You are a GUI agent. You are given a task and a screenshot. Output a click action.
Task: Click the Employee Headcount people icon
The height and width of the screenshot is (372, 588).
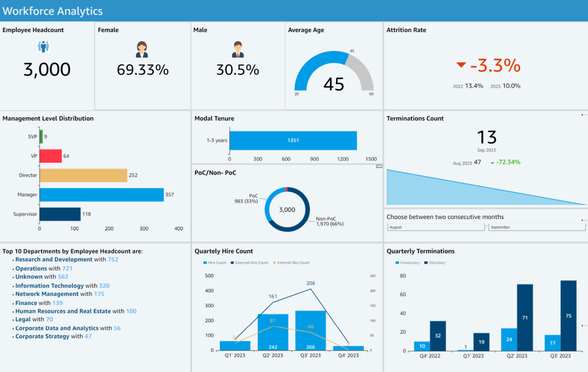pos(43,47)
